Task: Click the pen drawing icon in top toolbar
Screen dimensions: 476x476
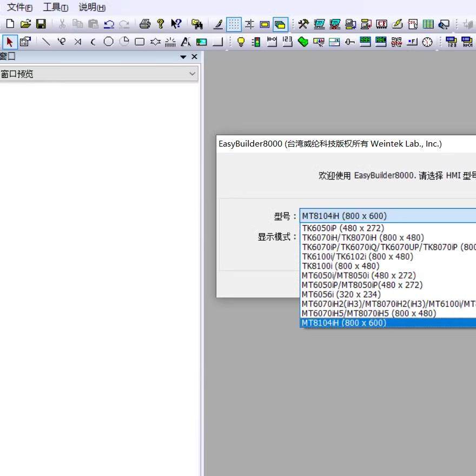Action: point(218,24)
